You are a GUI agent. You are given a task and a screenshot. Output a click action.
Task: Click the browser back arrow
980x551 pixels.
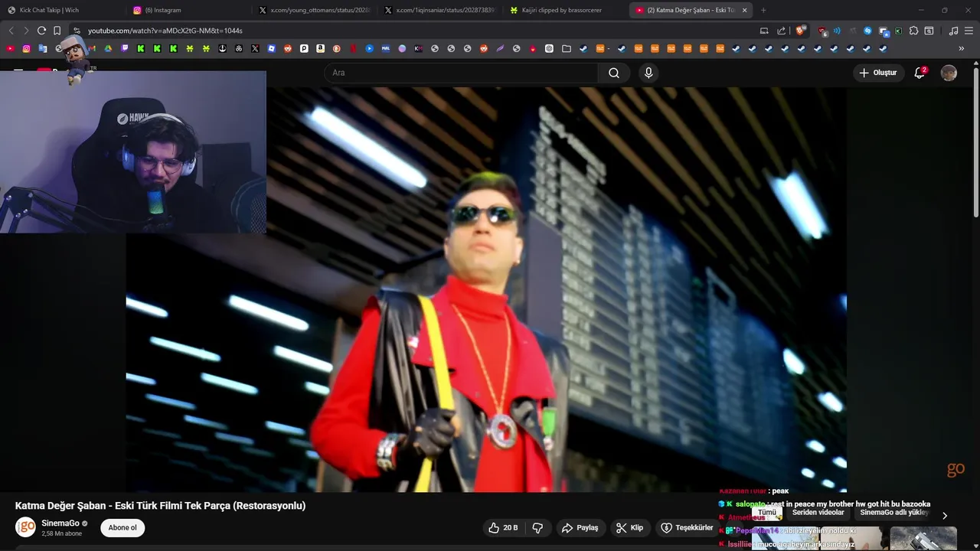(11, 31)
